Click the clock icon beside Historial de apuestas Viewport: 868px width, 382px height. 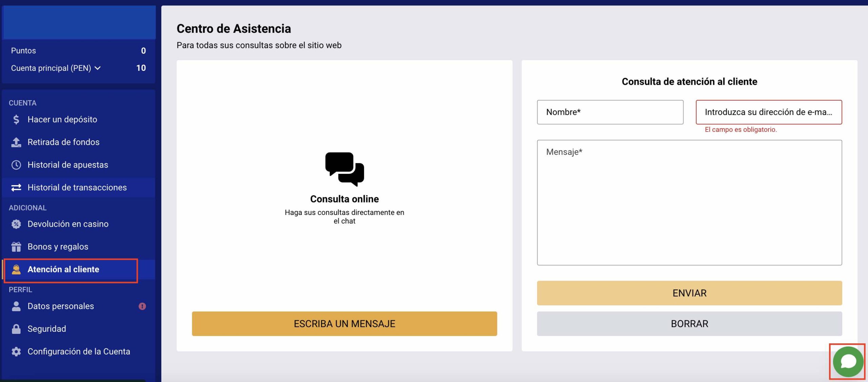point(16,165)
